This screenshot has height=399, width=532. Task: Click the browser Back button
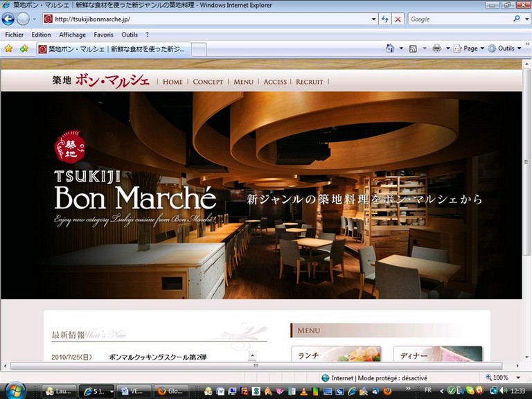[x=8, y=19]
